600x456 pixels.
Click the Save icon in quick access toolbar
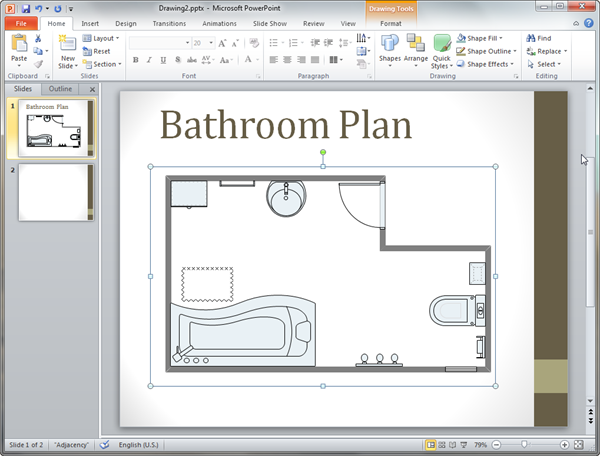(26, 8)
